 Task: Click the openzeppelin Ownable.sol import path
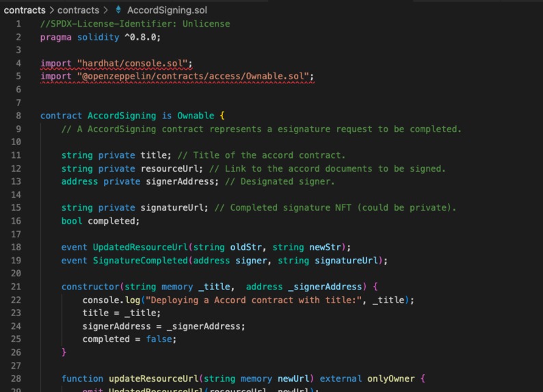coord(194,76)
